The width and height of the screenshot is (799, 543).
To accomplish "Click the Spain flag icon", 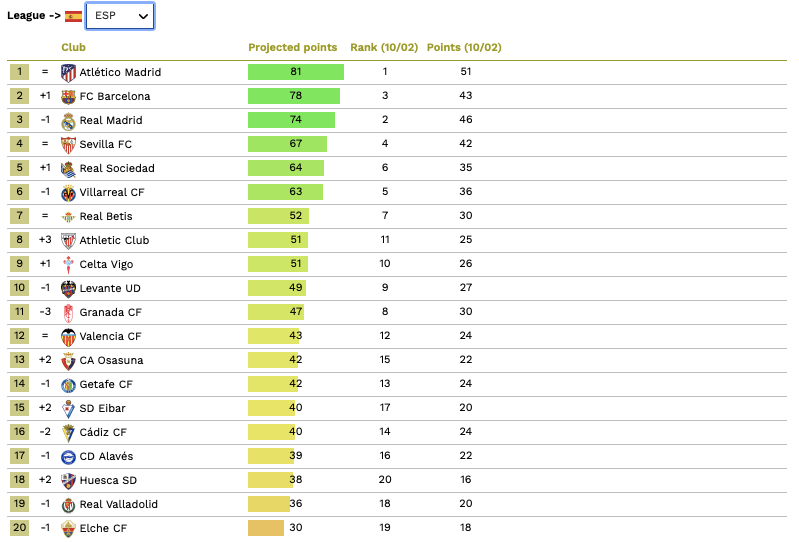I will [x=73, y=16].
